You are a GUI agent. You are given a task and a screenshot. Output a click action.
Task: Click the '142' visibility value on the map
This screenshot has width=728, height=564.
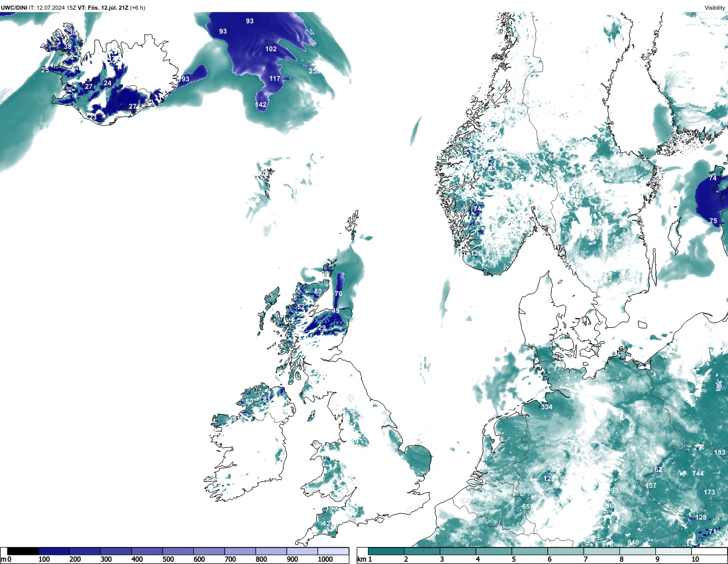pyautogui.click(x=260, y=105)
